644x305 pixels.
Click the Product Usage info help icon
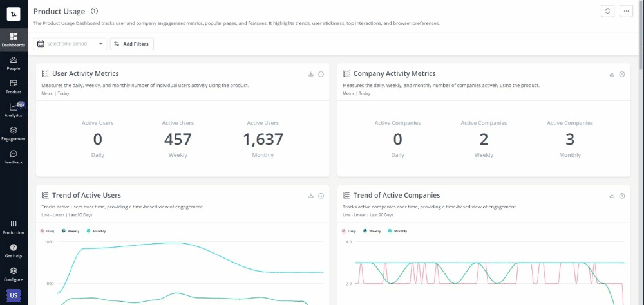tap(95, 12)
